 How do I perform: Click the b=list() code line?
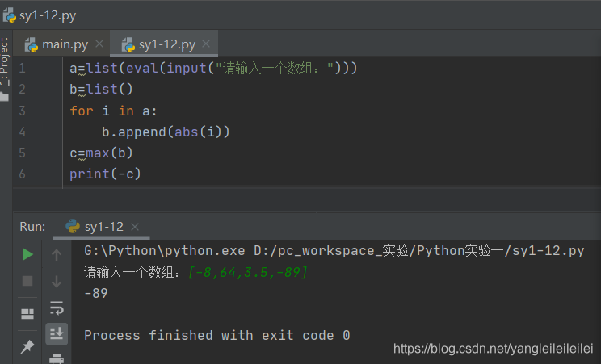[x=101, y=90]
